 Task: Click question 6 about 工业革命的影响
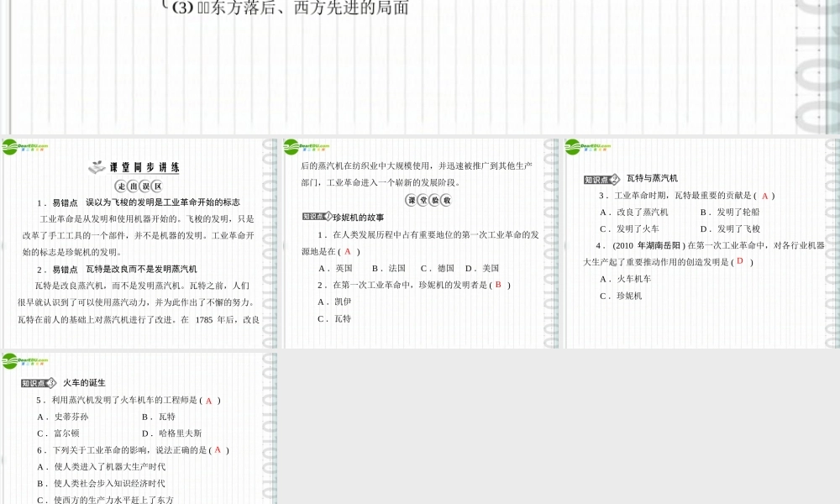pos(133,450)
